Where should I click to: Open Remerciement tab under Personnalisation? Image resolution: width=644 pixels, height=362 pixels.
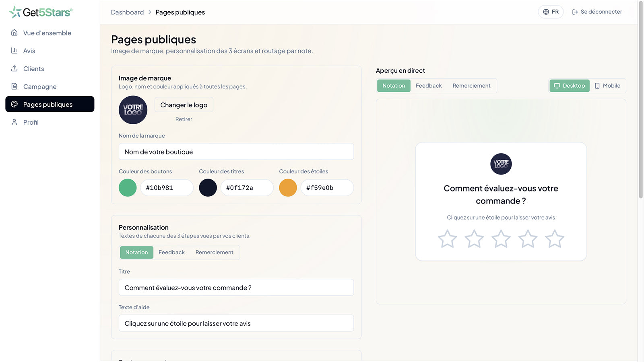coord(214,252)
